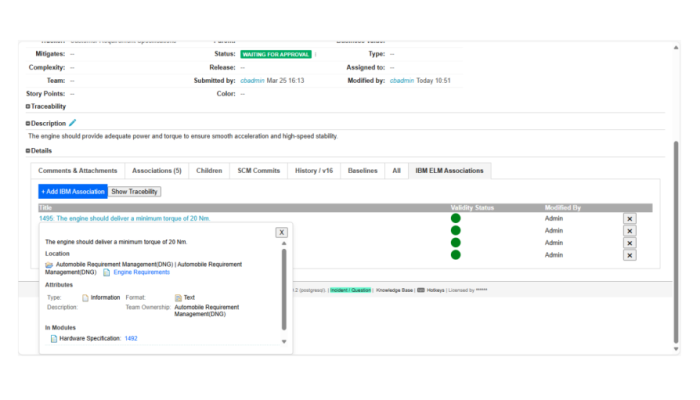Click the first green validity status indicator

tap(456, 218)
